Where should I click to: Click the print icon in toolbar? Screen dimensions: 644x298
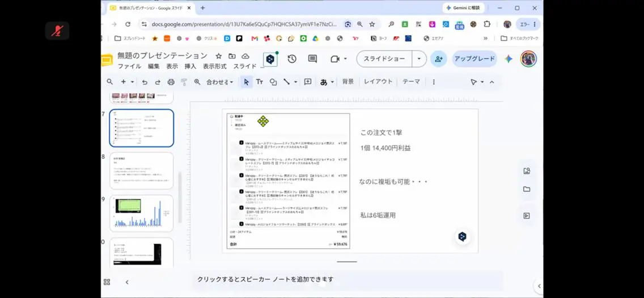[171, 82]
